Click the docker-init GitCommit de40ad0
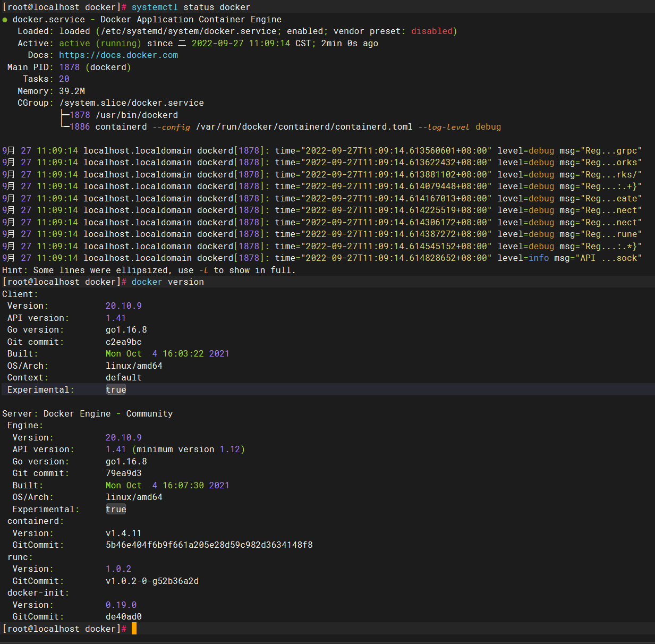Viewport: 655px width, 644px height. point(124,617)
